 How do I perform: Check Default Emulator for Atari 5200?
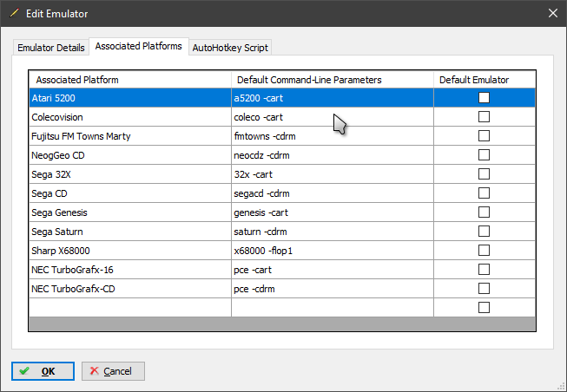484,97
